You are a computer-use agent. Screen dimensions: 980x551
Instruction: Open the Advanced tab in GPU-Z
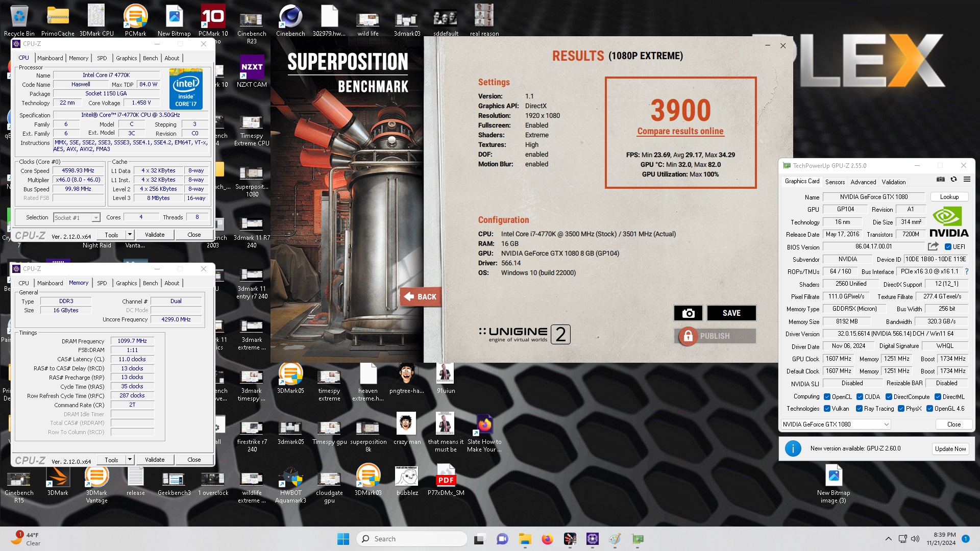click(863, 182)
